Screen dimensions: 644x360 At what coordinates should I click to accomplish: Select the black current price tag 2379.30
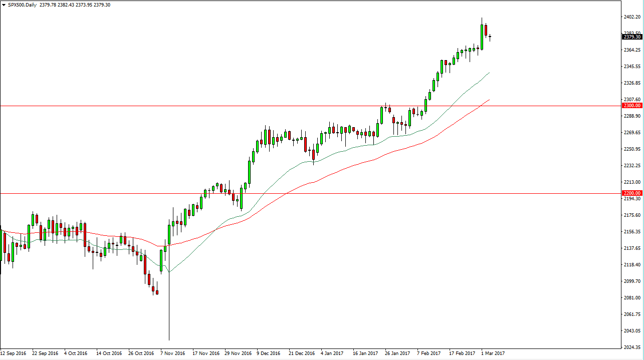[632, 36]
